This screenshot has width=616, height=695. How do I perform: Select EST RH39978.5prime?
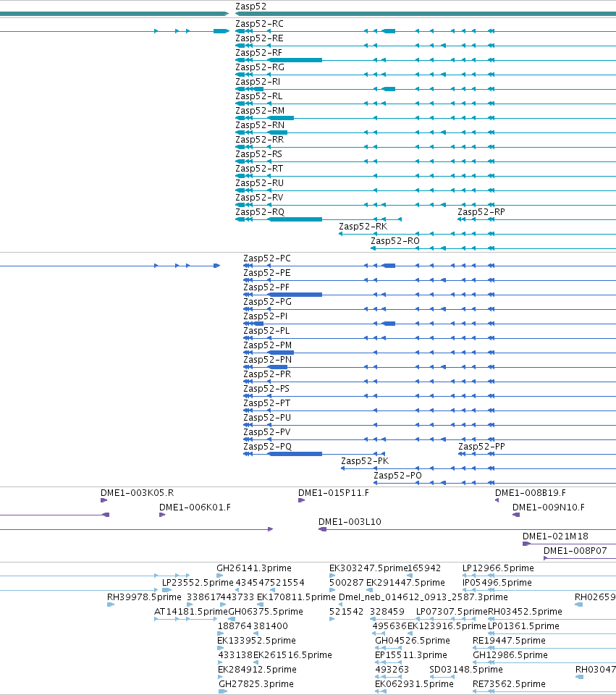tap(144, 597)
